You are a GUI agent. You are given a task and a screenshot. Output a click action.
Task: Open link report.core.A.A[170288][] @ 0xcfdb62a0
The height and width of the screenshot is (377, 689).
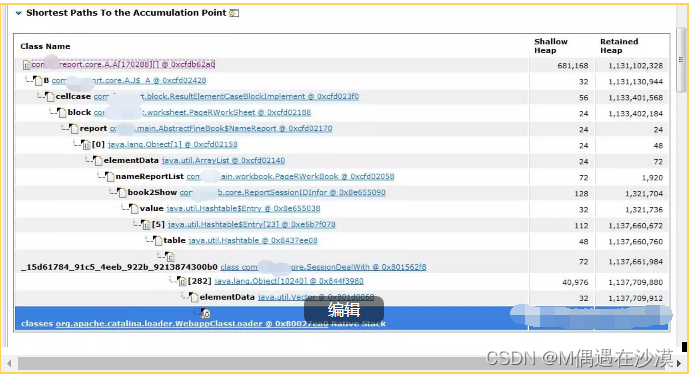tap(123, 65)
